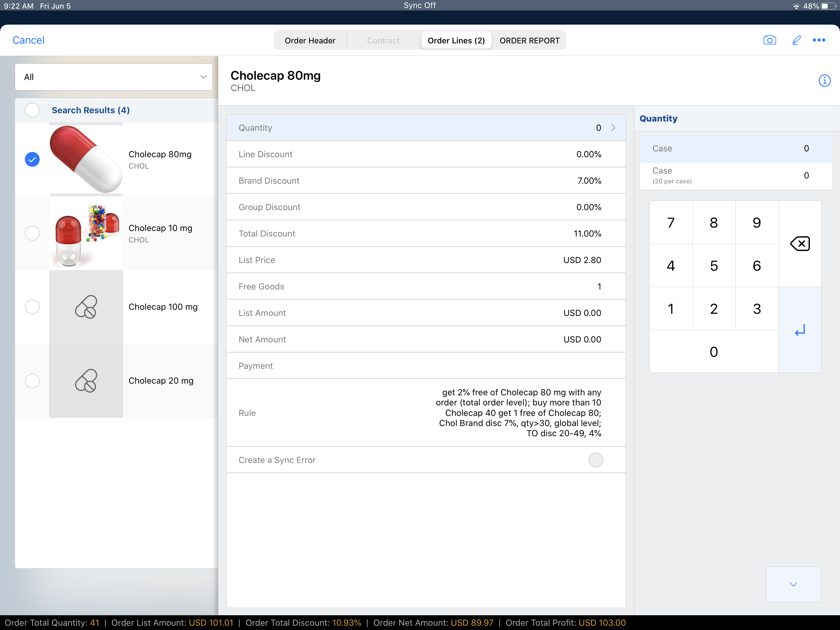Click the Cancel link
The width and height of the screenshot is (840, 630).
29,40
